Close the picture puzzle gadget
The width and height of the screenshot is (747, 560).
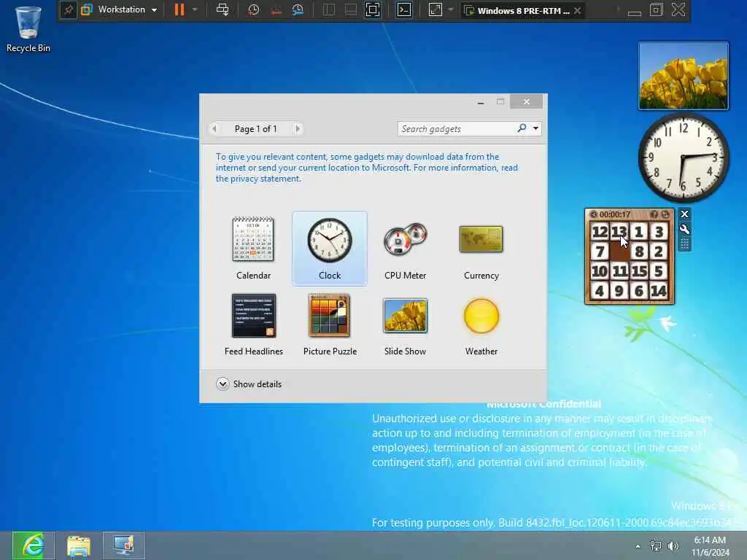coord(684,214)
